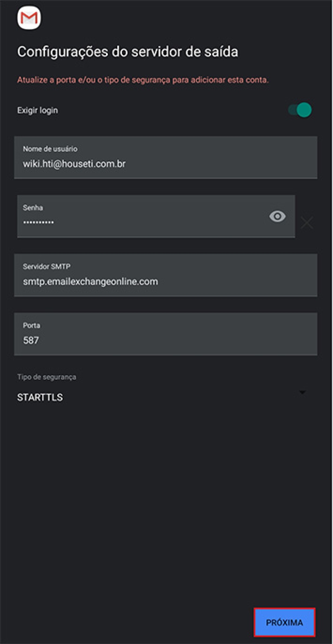
Task: Tap the Gmail logo icon
Action: [29, 18]
